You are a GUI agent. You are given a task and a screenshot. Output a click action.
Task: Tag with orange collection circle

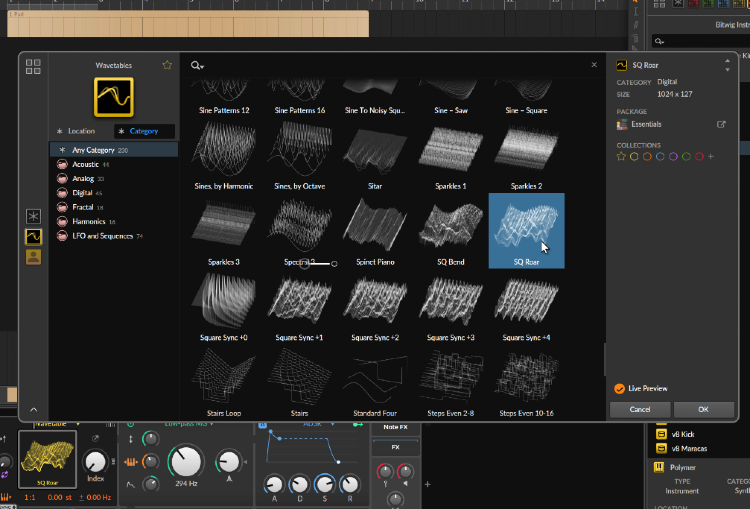click(647, 156)
